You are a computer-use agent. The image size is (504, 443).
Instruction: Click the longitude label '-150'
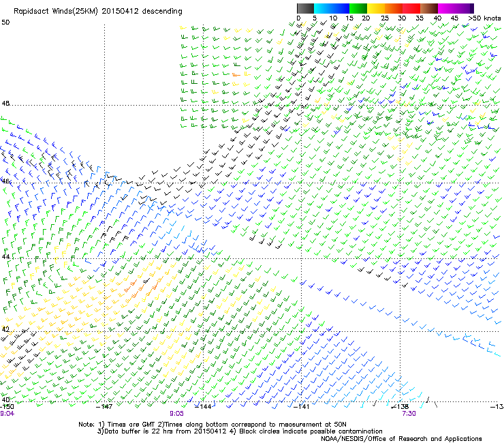(7, 407)
